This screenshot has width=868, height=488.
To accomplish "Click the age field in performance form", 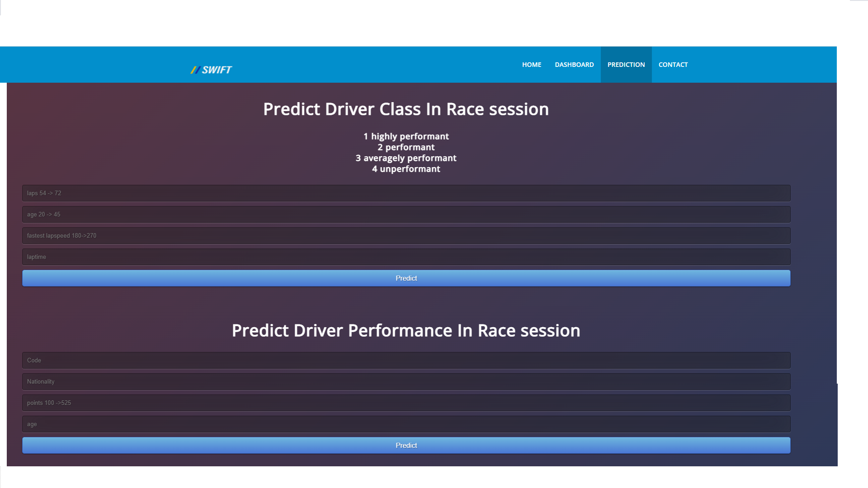I will pos(406,424).
